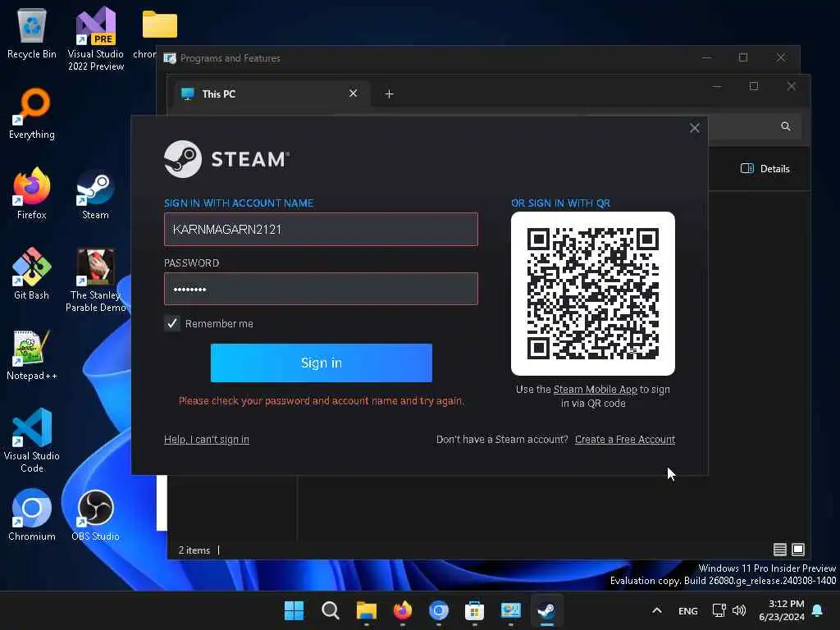
Task: Open the volume tray icon
Action: [739, 610]
